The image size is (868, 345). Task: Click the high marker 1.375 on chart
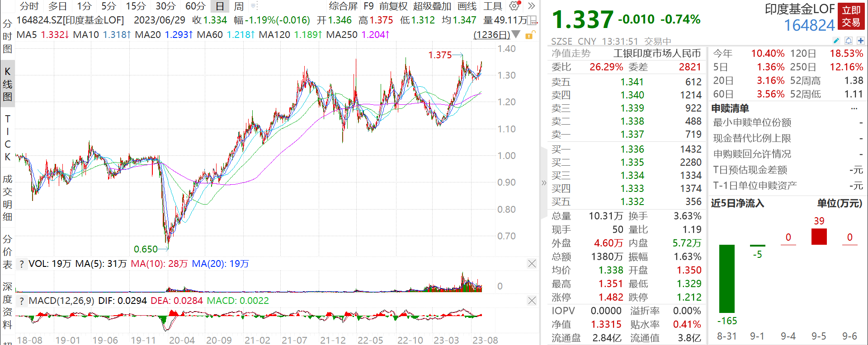(440, 55)
